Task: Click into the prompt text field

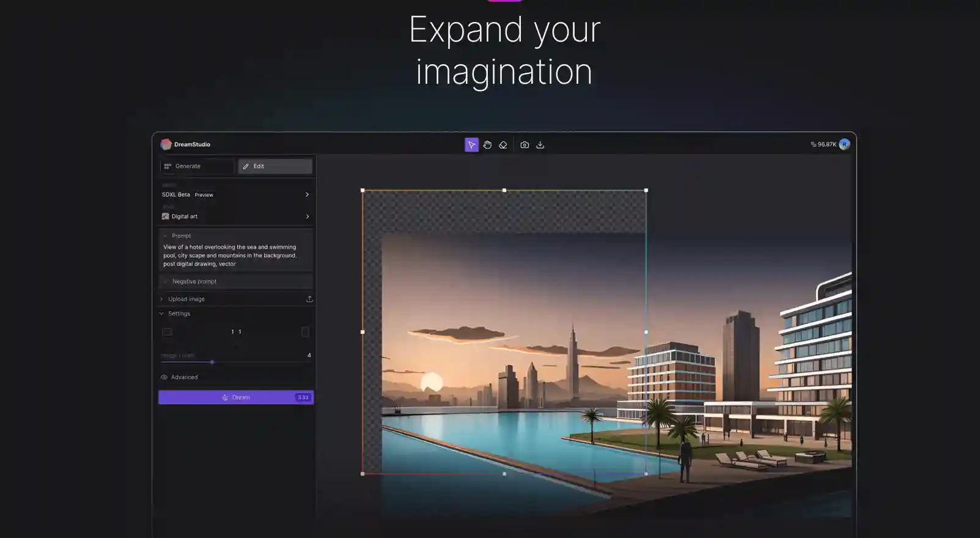Action: (235, 256)
